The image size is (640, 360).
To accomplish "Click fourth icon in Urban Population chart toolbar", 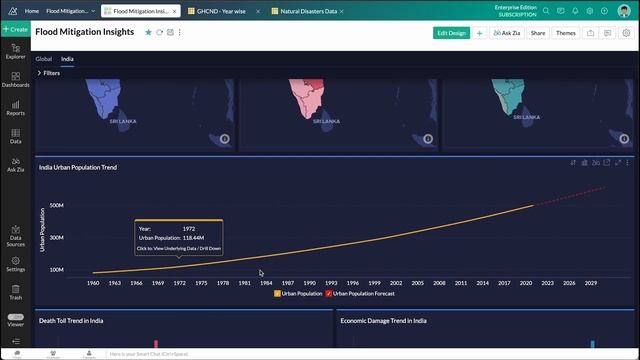I will tap(607, 163).
